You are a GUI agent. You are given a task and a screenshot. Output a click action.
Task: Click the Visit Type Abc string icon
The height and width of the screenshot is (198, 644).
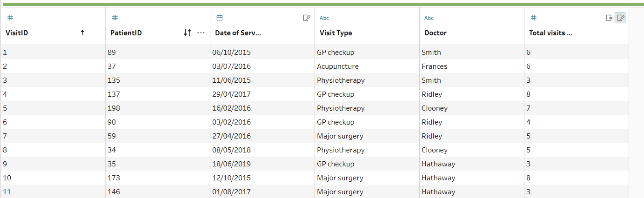[x=324, y=18]
